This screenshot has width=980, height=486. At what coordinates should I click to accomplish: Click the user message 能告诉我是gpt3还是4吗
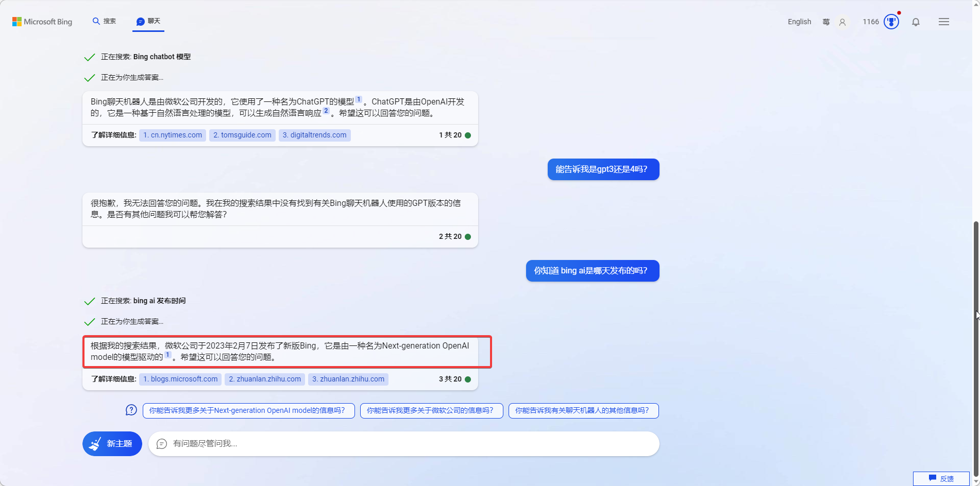pyautogui.click(x=603, y=169)
